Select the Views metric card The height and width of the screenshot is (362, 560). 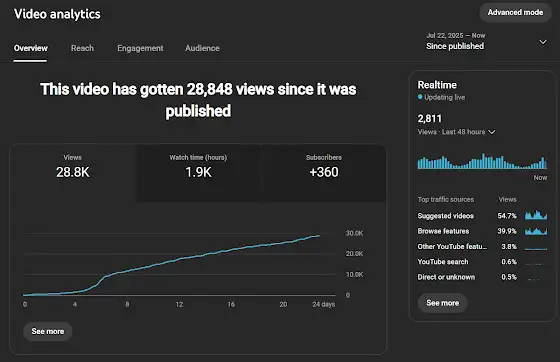[72, 173]
